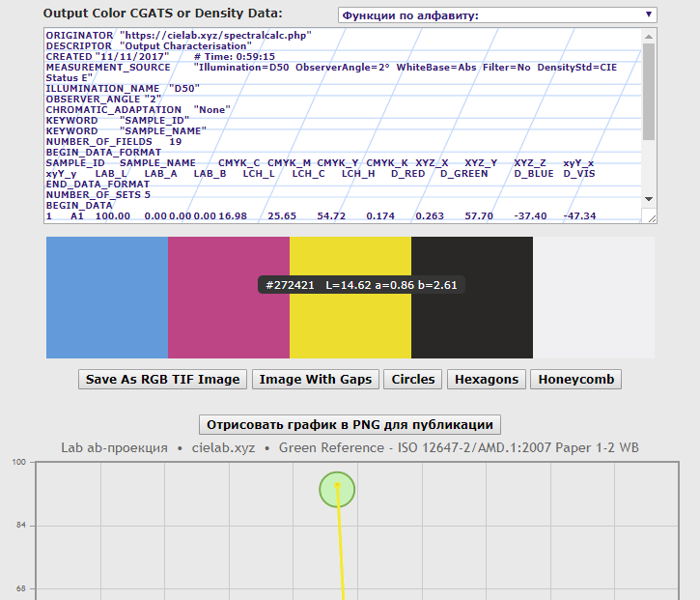700x600 pixels.
Task: Click the END_DATA_FORMAT line
Action: [98, 185]
